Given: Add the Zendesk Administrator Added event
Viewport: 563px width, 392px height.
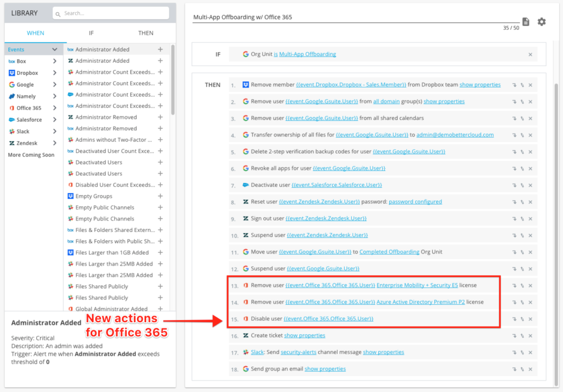Looking at the screenshot, I should (160, 60).
